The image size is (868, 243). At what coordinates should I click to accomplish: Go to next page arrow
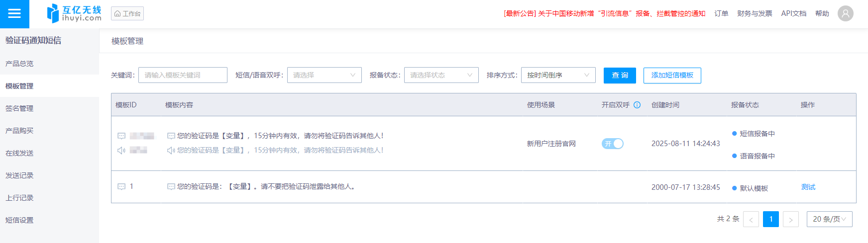point(790,219)
